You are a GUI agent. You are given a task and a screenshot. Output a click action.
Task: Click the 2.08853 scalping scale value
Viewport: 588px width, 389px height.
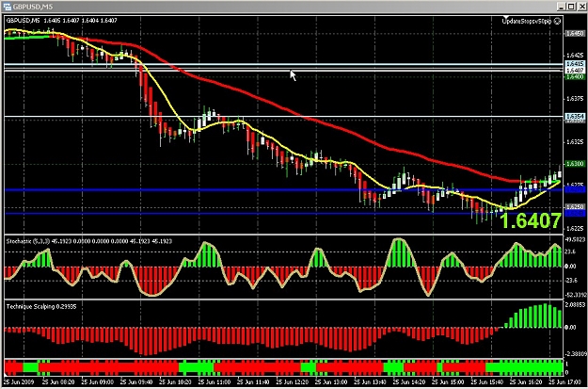point(575,305)
